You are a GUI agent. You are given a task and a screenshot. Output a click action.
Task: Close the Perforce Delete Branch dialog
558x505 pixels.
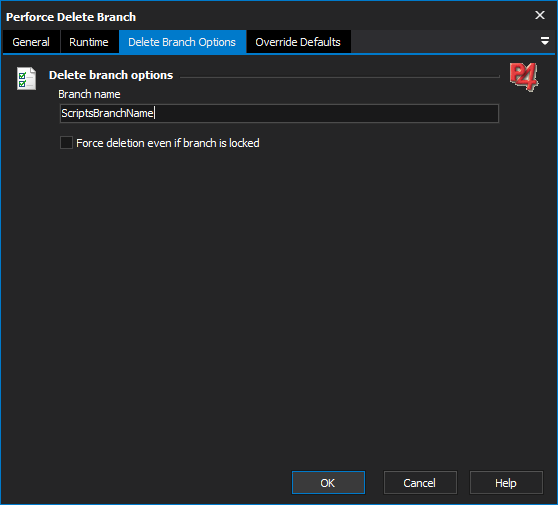540,15
